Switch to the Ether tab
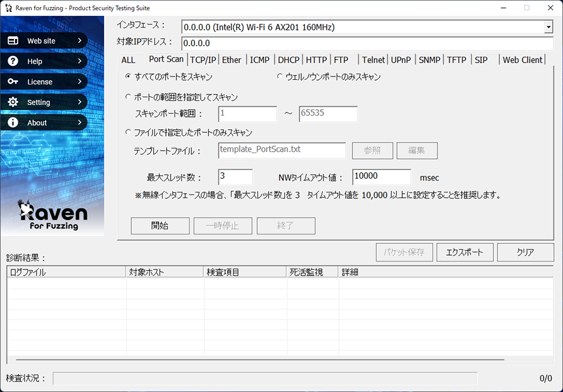 231,60
